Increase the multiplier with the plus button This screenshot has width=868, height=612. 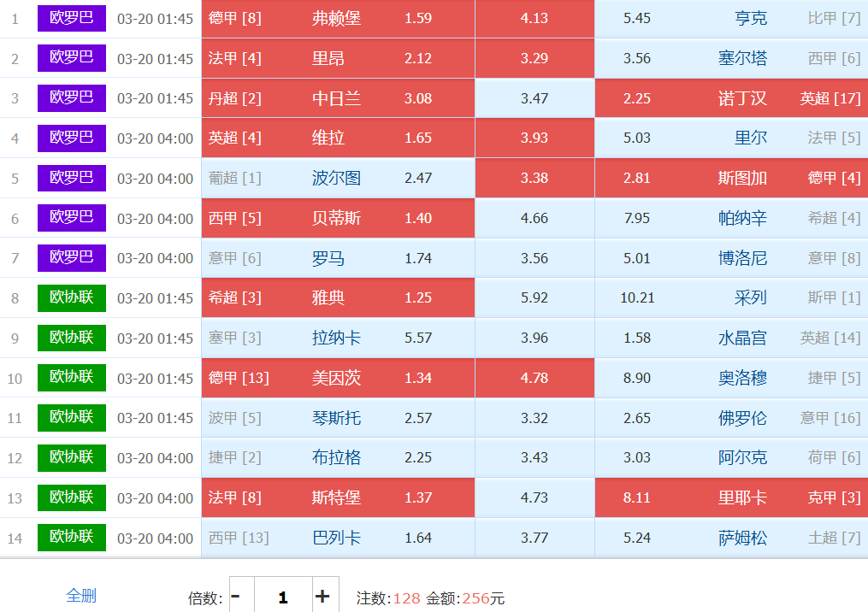322,597
